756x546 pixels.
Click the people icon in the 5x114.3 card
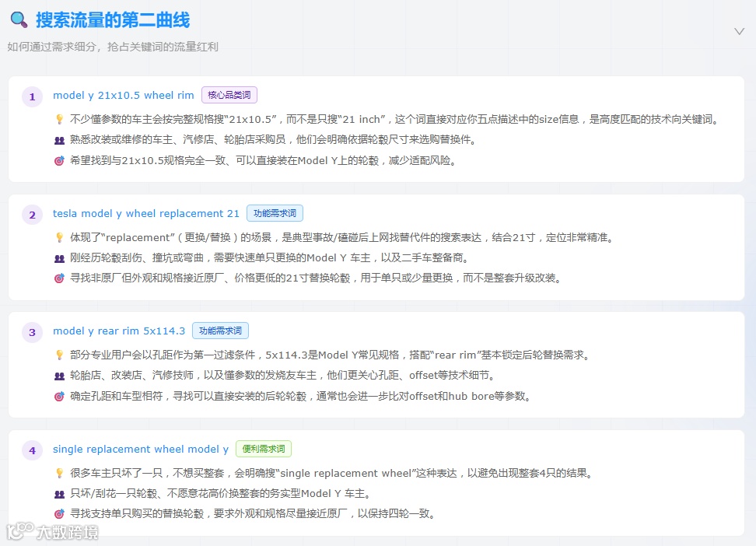[x=59, y=376]
